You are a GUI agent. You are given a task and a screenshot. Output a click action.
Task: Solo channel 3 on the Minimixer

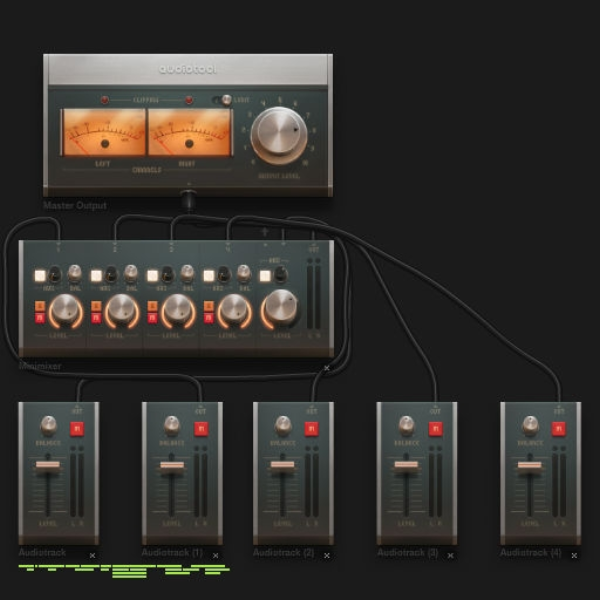coord(152,306)
